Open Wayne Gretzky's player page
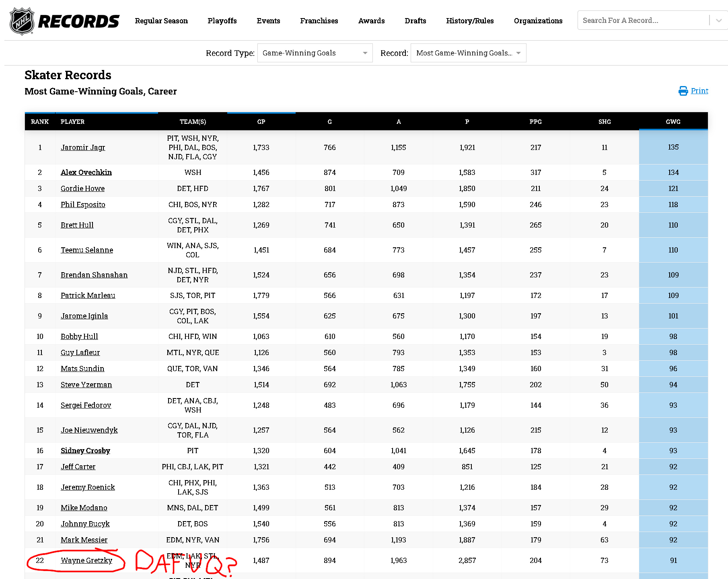This screenshot has width=728, height=579. tap(86, 561)
